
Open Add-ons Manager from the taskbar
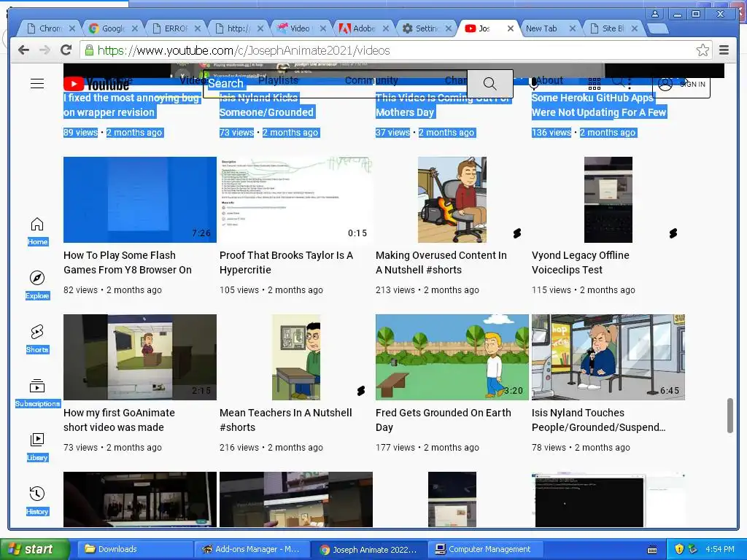pos(252,549)
